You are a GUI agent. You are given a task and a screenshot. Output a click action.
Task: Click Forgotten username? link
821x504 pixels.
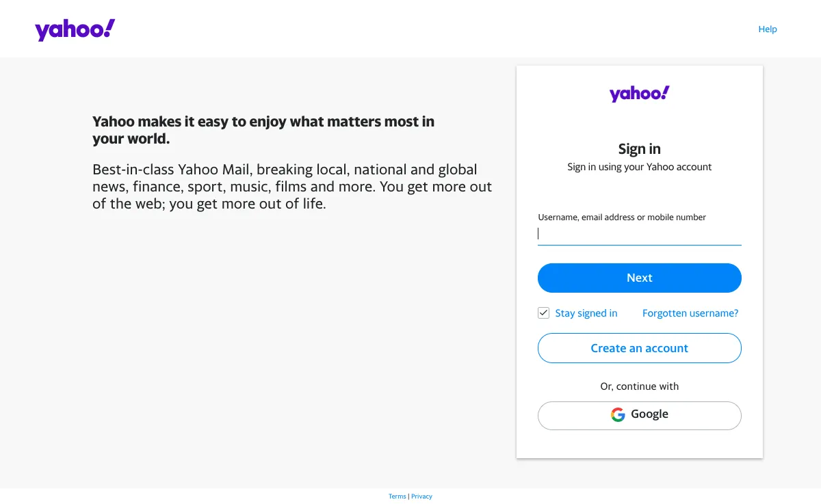tap(690, 313)
